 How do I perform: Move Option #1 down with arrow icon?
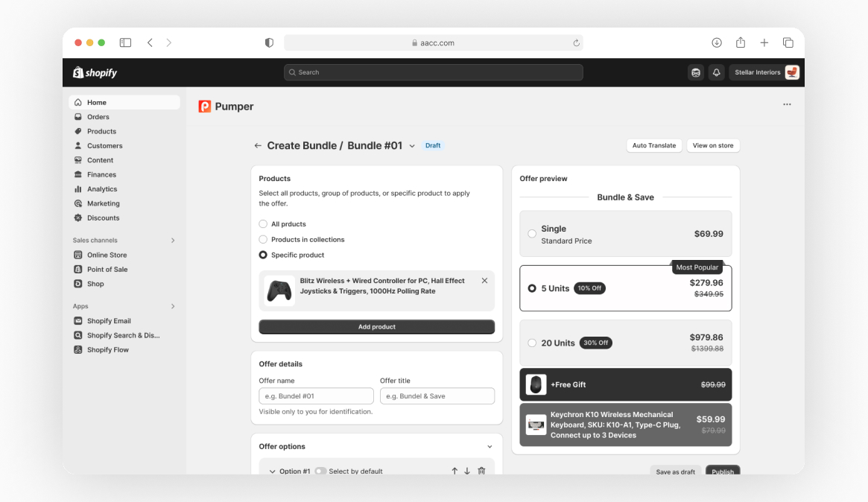(467, 471)
